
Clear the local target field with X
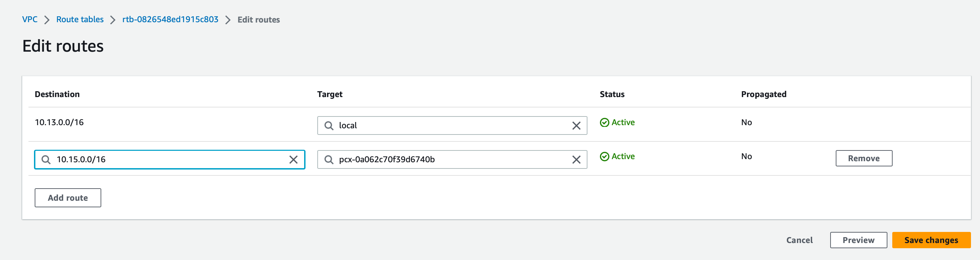(576, 125)
